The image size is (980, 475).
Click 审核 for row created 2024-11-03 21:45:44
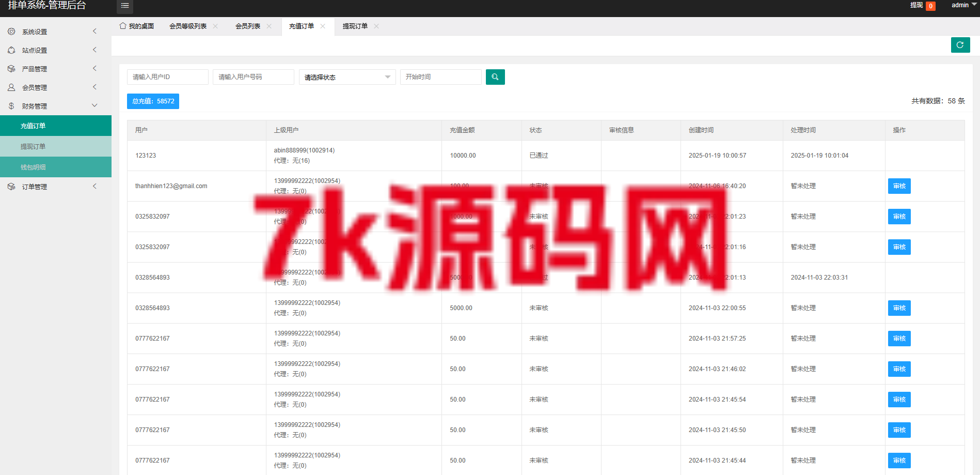(899, 461)
